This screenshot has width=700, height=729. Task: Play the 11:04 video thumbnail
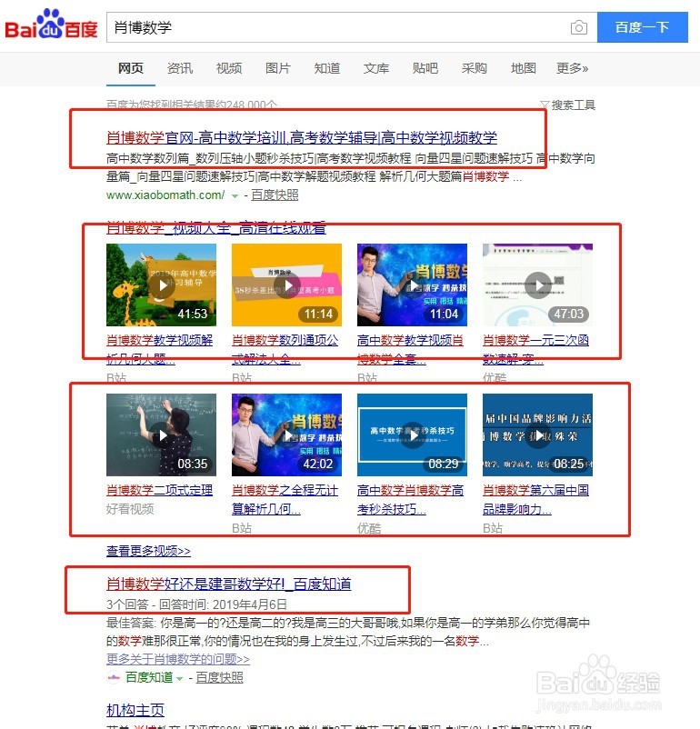pyautogui.click(x=412, y=285)
